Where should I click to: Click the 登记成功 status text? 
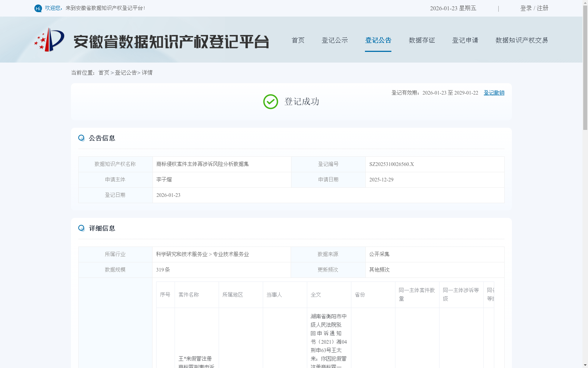[302, 102]
